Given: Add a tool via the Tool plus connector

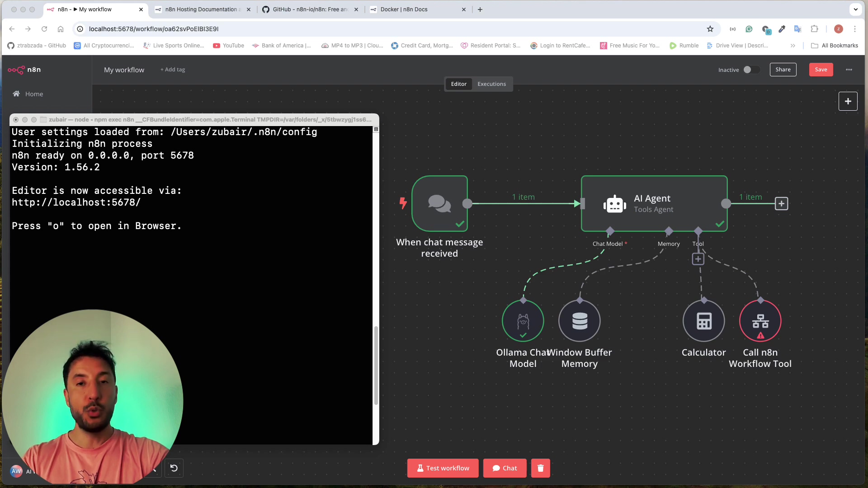Looking at the screenshot, I should [x=698, y=259].
